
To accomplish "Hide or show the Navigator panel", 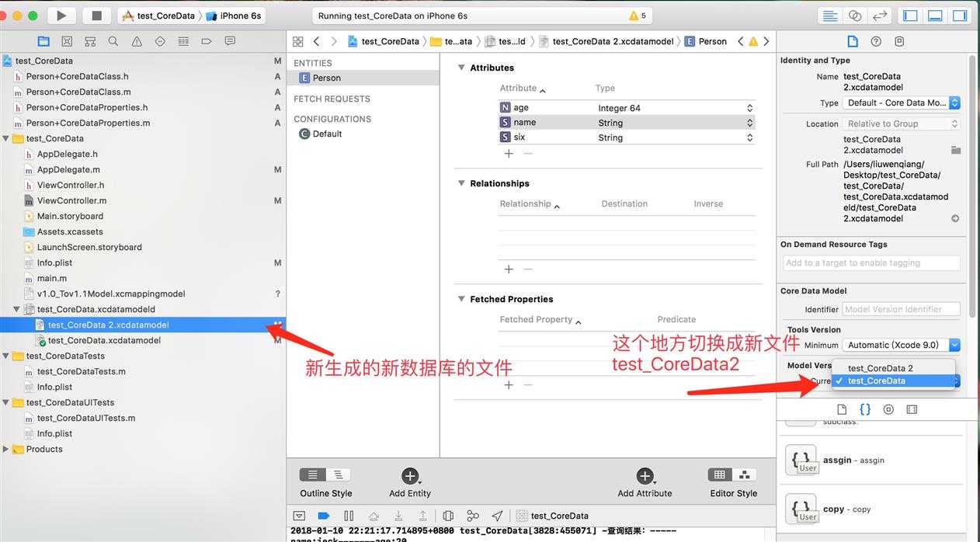I will pyautogui.click(x=911, y=16).
